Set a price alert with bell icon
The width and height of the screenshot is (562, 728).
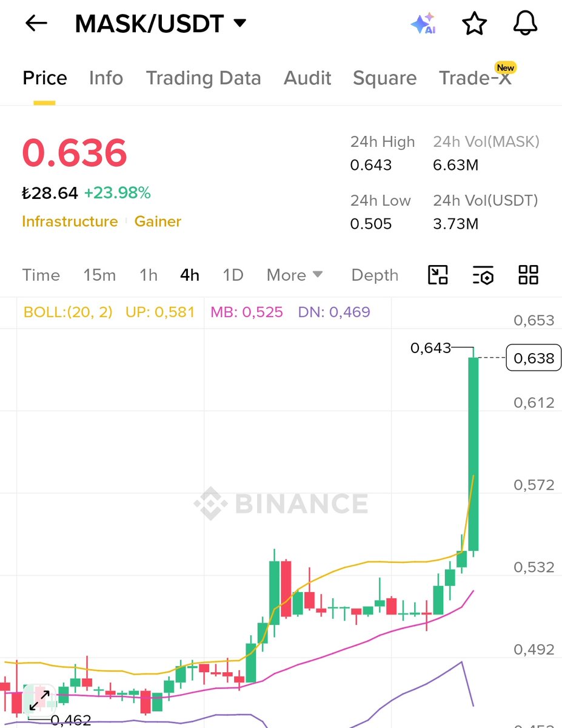click(525, 24)
